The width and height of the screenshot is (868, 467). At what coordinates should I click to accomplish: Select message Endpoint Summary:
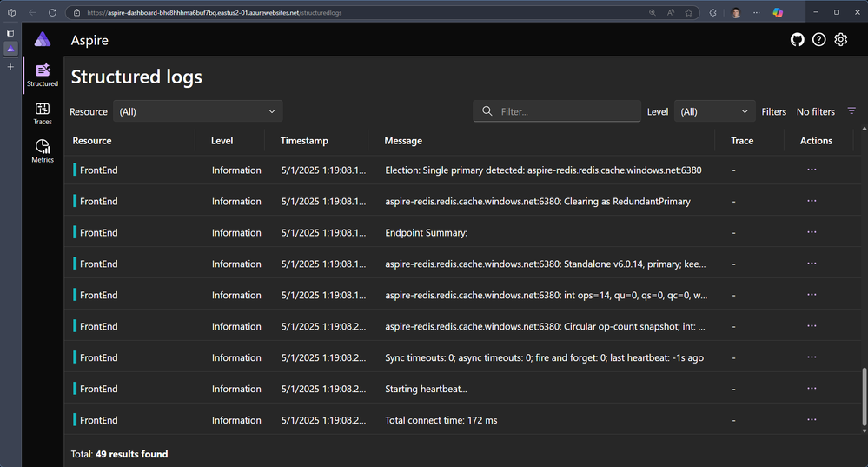pyautogui.click(x=427, y=233)
